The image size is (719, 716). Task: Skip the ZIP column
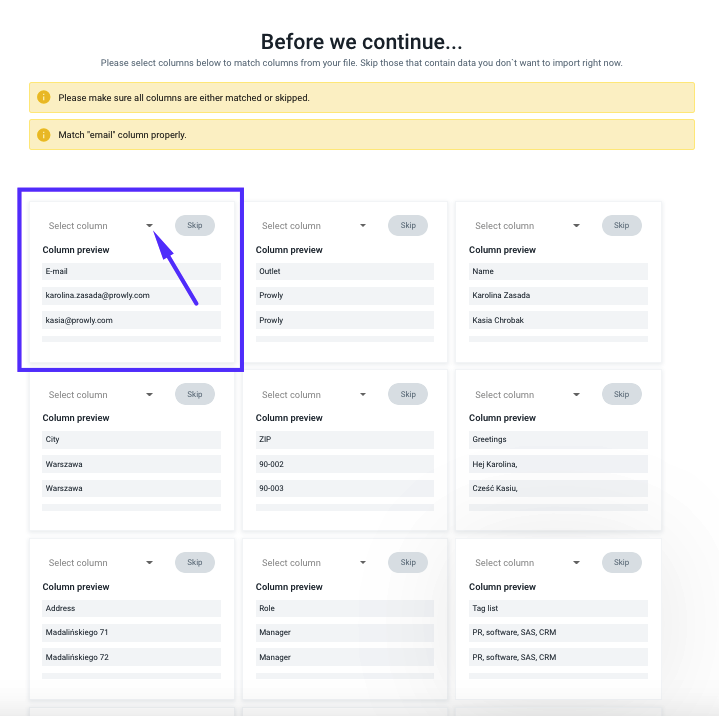pos(408,394)
